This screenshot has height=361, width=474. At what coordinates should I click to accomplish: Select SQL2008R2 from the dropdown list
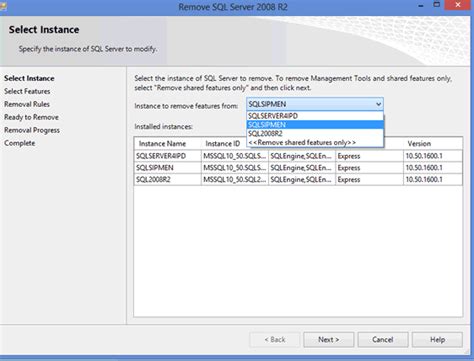(315, 134)
